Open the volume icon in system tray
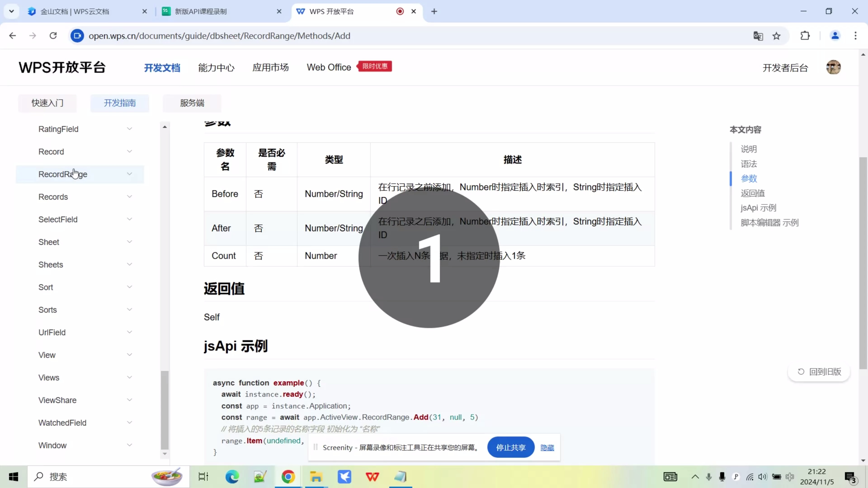 [762, 476]
